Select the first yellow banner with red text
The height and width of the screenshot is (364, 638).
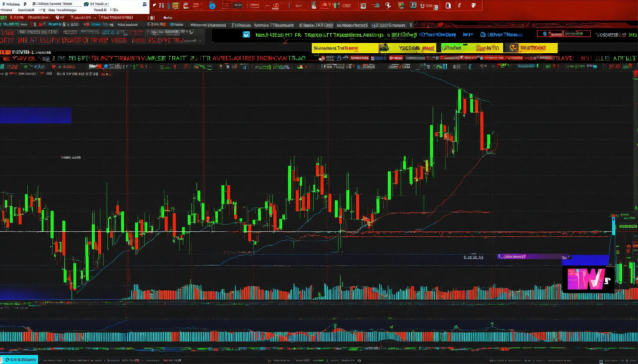(x=345, y=48)
